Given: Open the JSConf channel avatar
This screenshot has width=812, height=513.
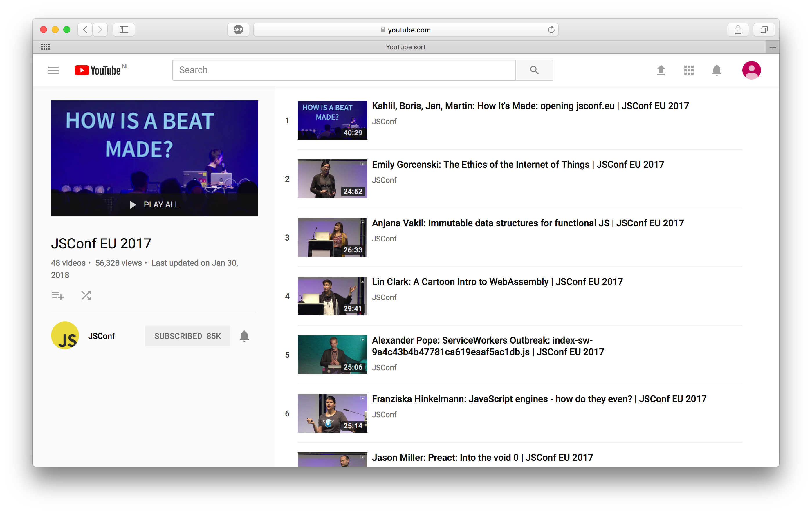Looking at the screenshot, I should coord(65,336).
